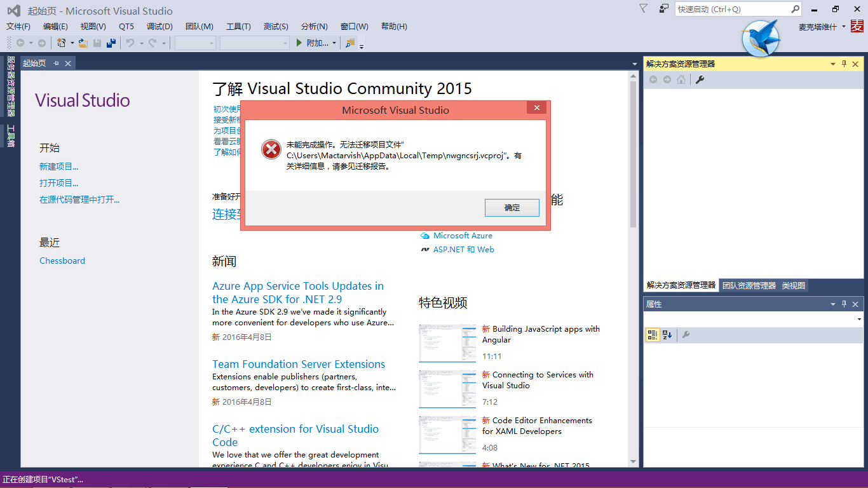Viewport: 868px width, 488px height.
Task: Open the 调试(D) menu
Action: click(x=159, y=27)
